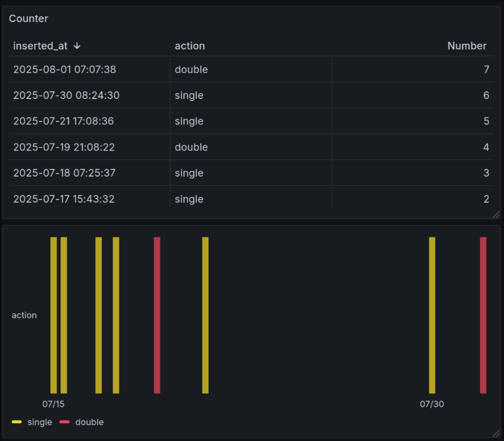Toggle the 'double' series in the legend

90,422
